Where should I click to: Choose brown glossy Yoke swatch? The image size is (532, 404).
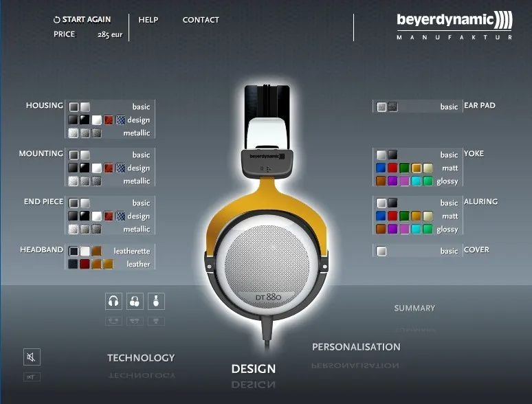coord(381,181)
